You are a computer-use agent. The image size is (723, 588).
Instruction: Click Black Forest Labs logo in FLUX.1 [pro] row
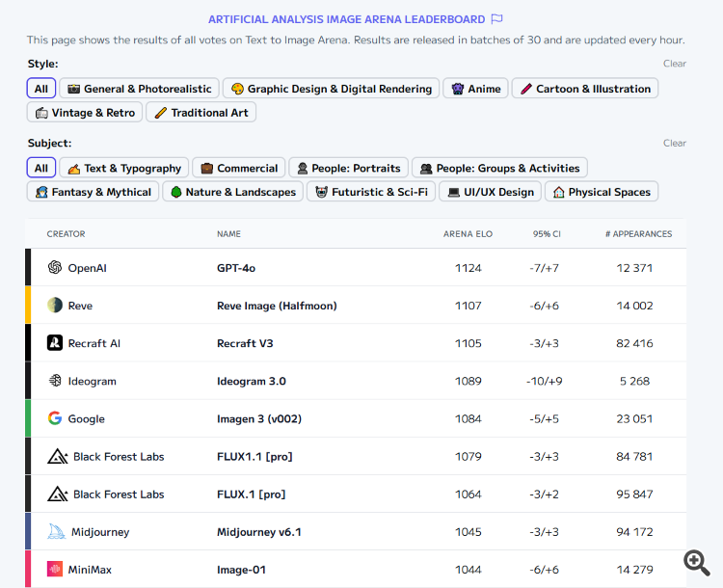point(58,494)
